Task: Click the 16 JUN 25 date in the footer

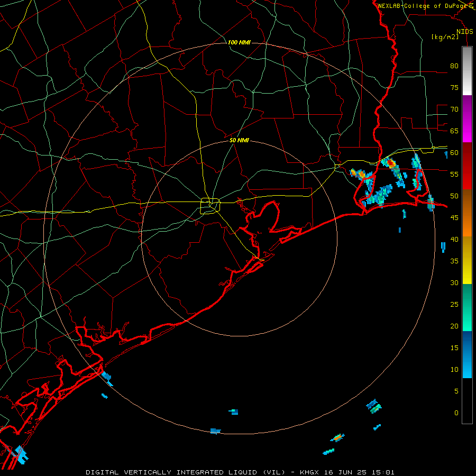Action: [346, 472]
